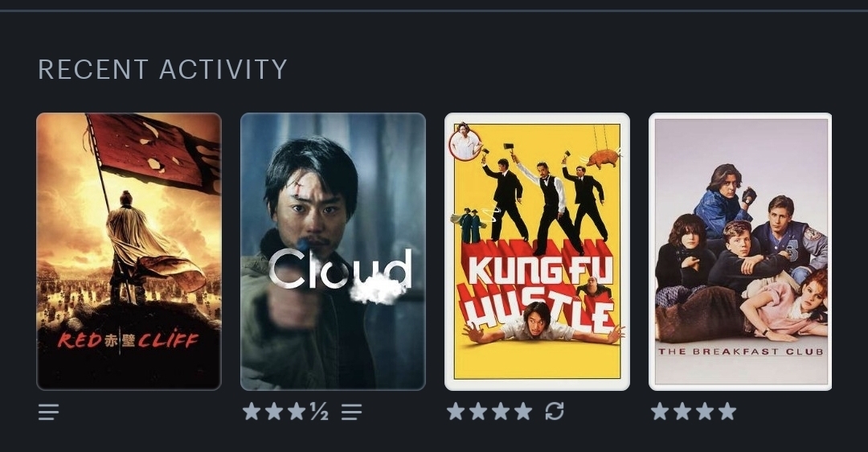Click the last star under Kung Fu Hustle
Image resolution: width=868 pixels, height=452 pixels.
(x=523, y=412)
